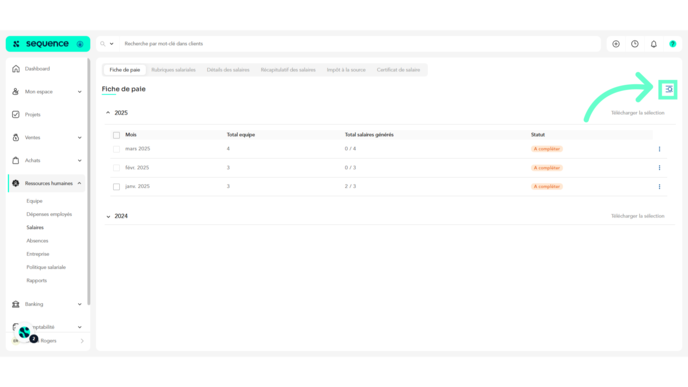Image resolution: width=688 pixels, height=387 pixels.
Task: Click the keyword search input field
Action: [x=360, y=44]
